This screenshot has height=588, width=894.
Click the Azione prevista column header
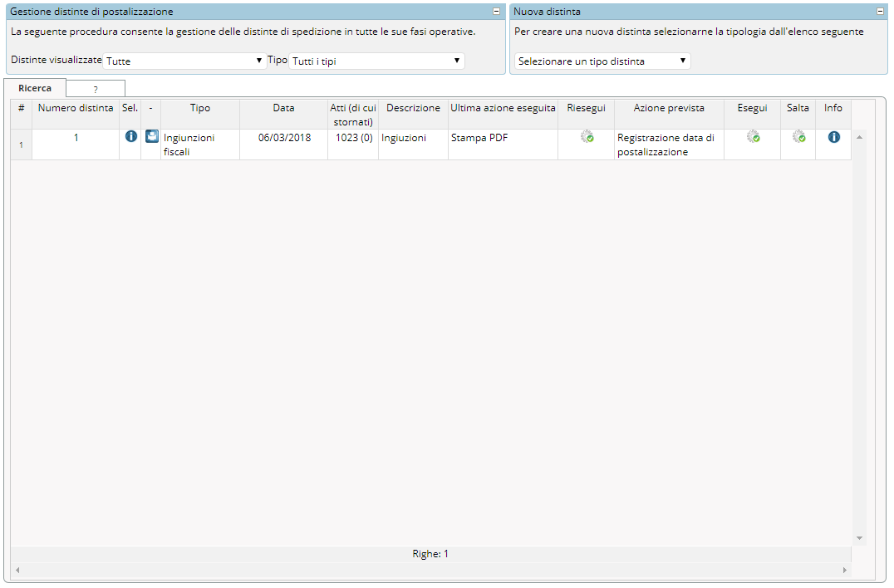click(x=669, y=108)
